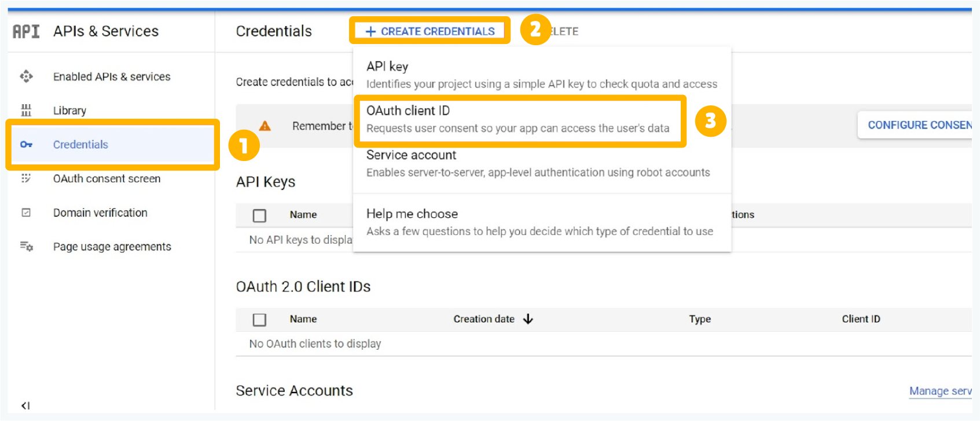
Task: Click the key icon next to Credentials
Action: 26,145
